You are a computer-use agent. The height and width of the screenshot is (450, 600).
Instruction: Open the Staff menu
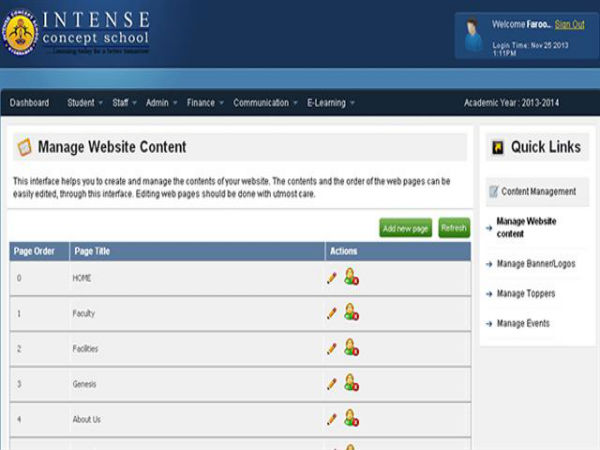[x=120, y=103]
